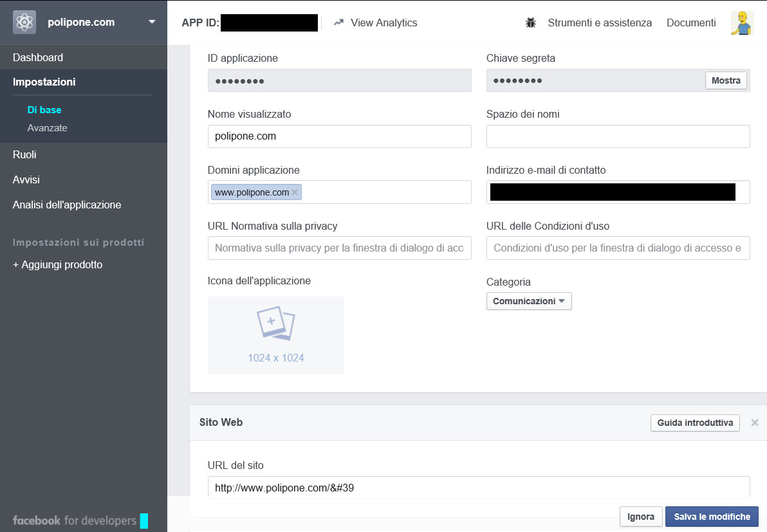Click the contact e-mail field
Viewport: 767px width, 532px height.
pos(618,192)
